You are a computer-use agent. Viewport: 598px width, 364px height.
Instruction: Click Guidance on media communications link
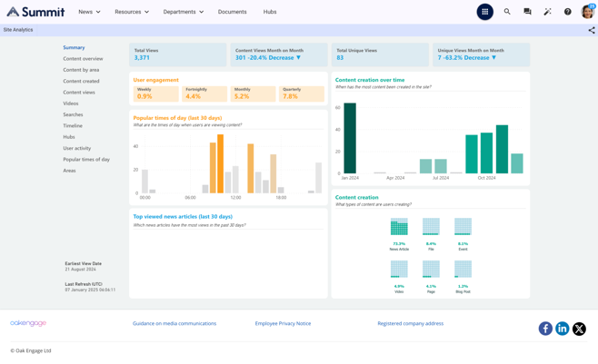174,323
